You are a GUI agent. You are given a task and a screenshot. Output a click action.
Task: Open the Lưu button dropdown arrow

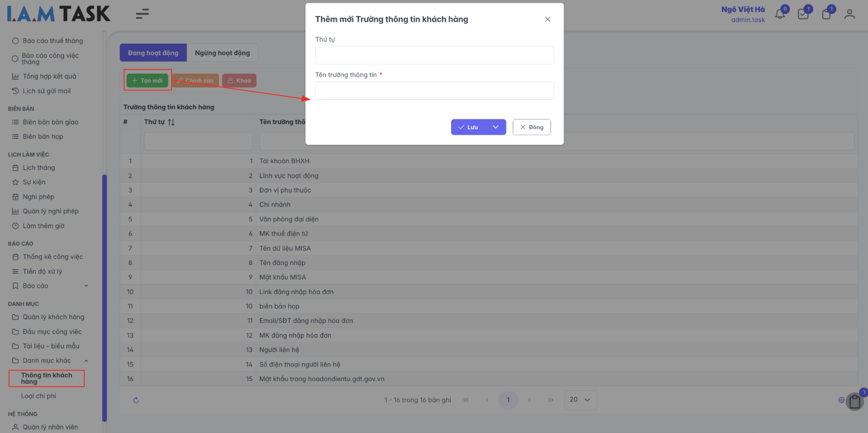pyautogui.click(x=495, y=127)
